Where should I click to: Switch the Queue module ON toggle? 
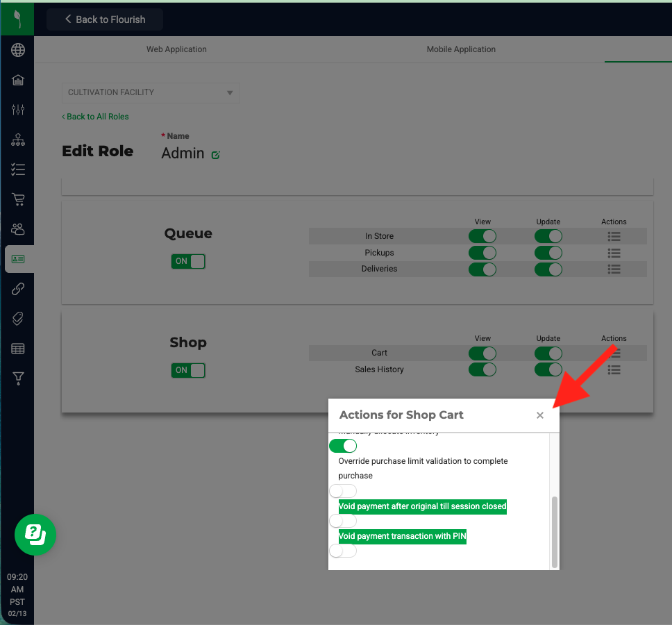[x=188, y=261]
